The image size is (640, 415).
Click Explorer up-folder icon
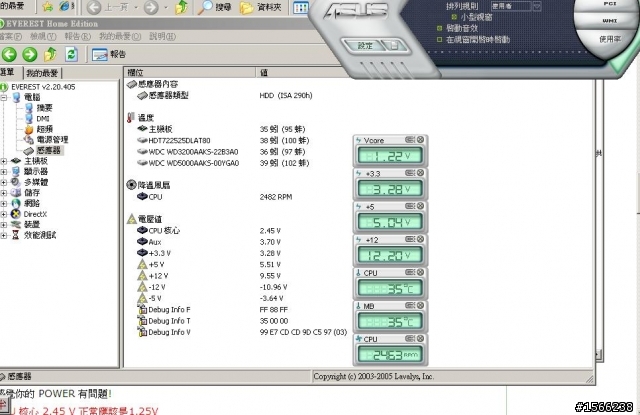181,7
